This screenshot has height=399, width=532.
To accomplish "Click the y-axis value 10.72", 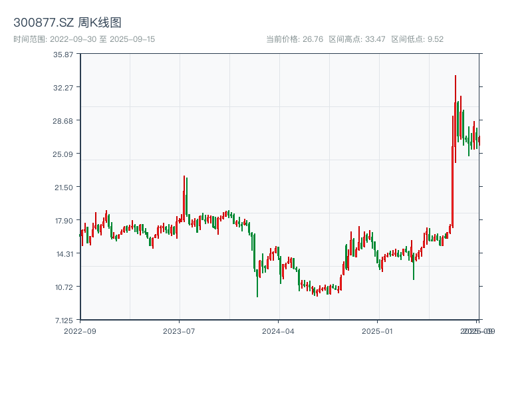I will [x=64, y=287].
